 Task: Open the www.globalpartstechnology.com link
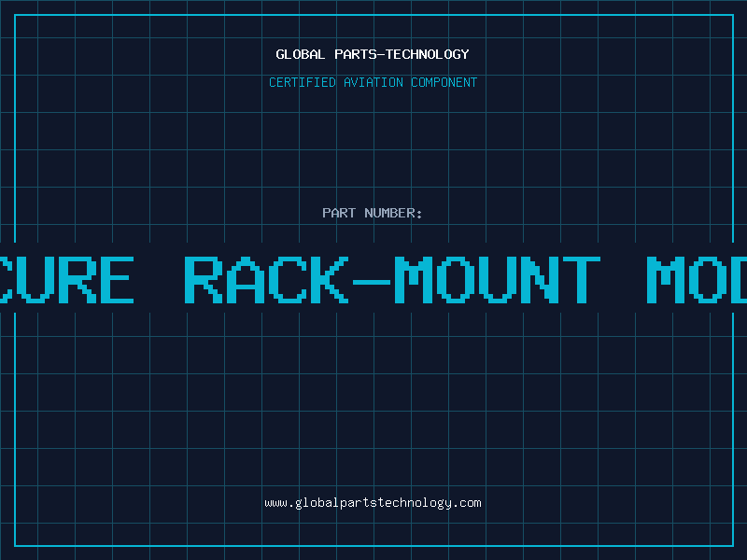373,503
